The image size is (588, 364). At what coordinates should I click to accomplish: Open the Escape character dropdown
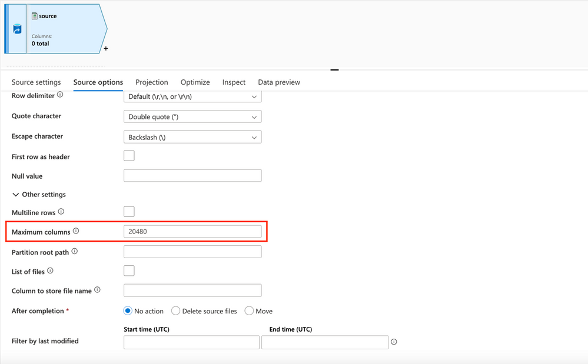(192, 137)
